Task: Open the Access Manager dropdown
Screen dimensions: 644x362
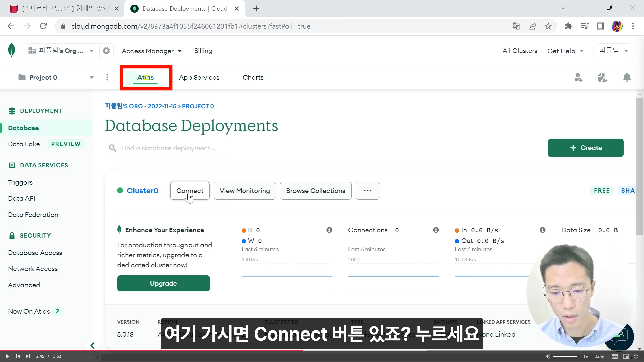Action: [x=152, y=51]
